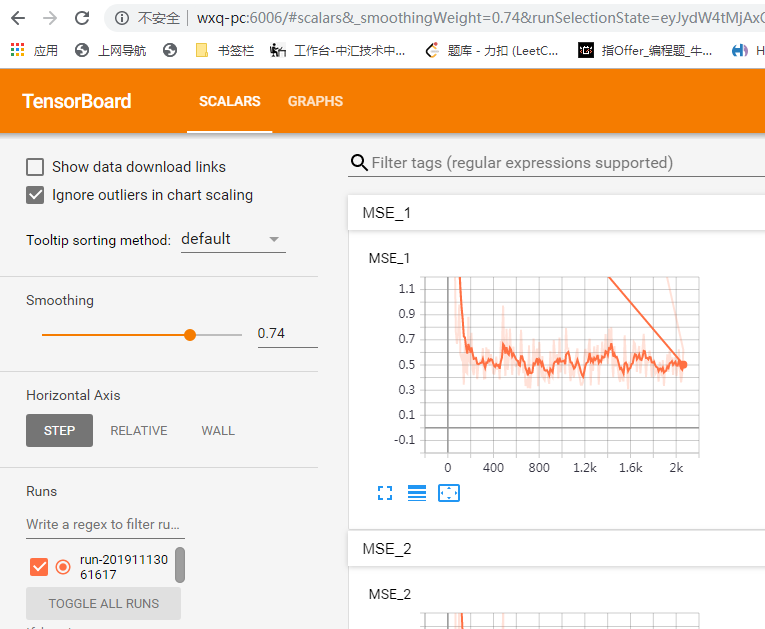Select the run-20191113061617 radio button
The height and width of the screenshot is (629, 765).
coord(63,567)
